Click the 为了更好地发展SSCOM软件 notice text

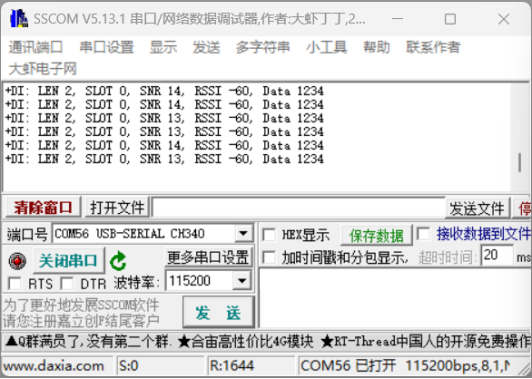[x=81, y=305]
